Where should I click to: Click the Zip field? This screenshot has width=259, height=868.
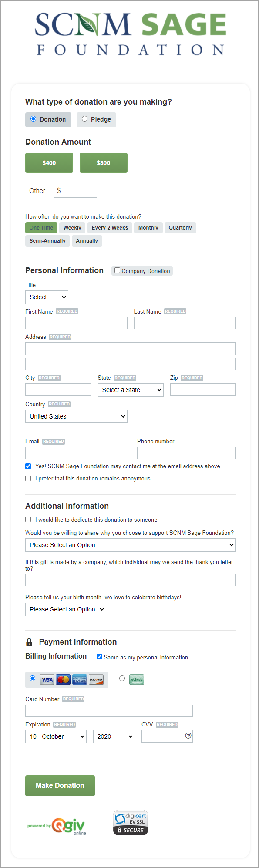203,390
